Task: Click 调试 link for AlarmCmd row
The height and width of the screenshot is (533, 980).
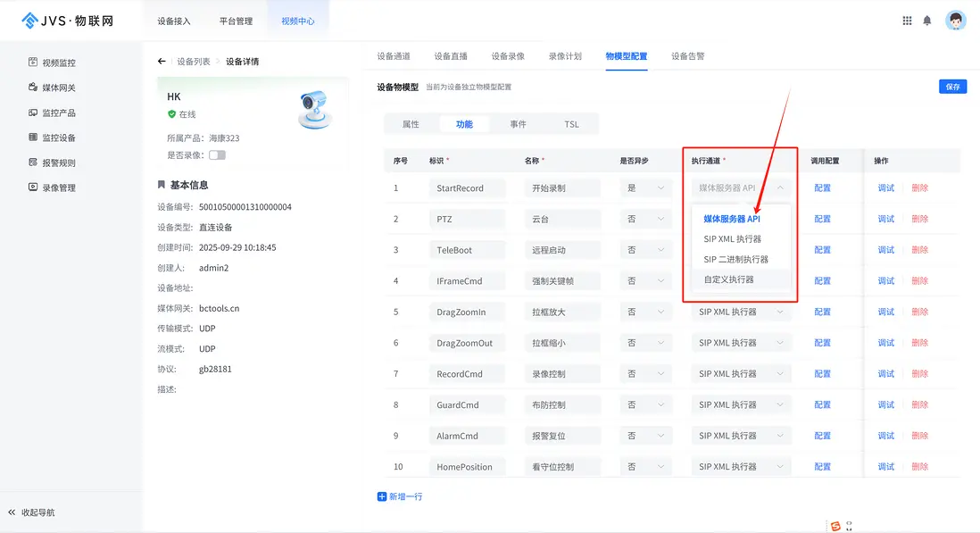Action: (x=885, y=436)
